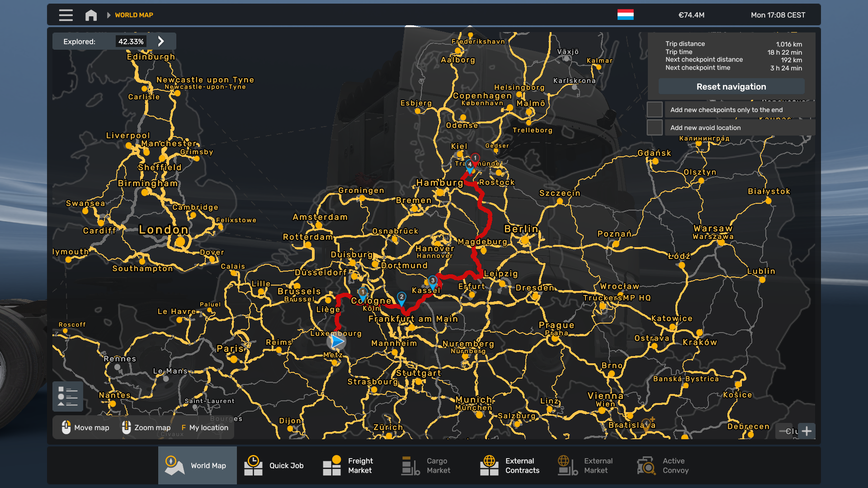868x488 pixels.
Task: Toggle add new avoid location checkbox
Action: (655, 128)
